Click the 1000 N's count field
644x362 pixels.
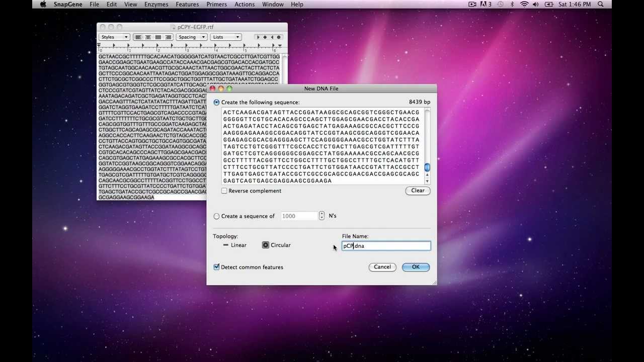coord(299,216)
